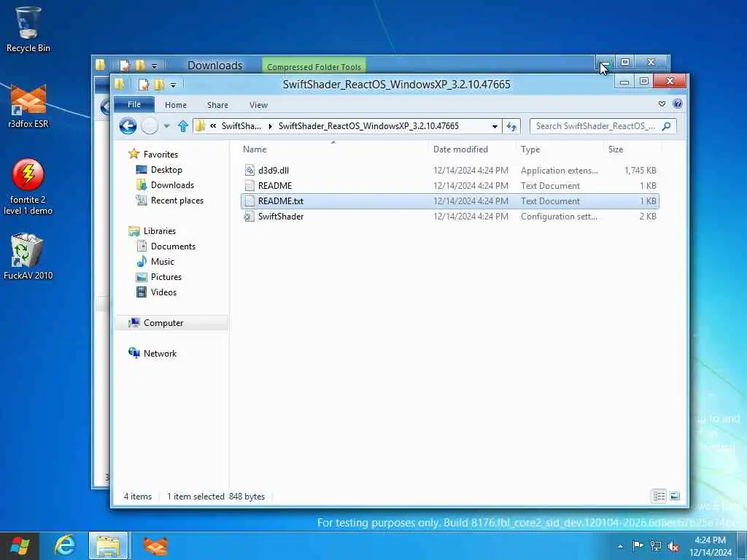This screenshot has height=560, width=747.
Task: Select the README file without extension
Action: (275, 186)
